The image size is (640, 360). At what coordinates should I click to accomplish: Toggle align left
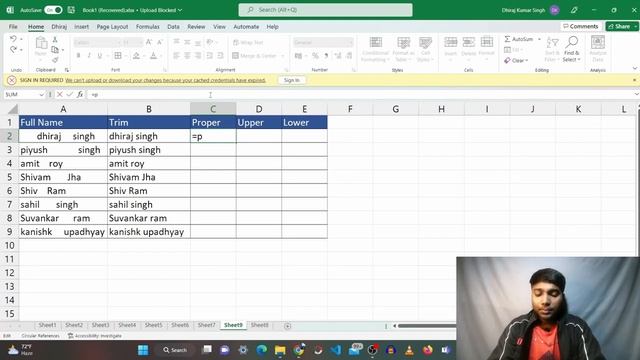pos(176,56)
